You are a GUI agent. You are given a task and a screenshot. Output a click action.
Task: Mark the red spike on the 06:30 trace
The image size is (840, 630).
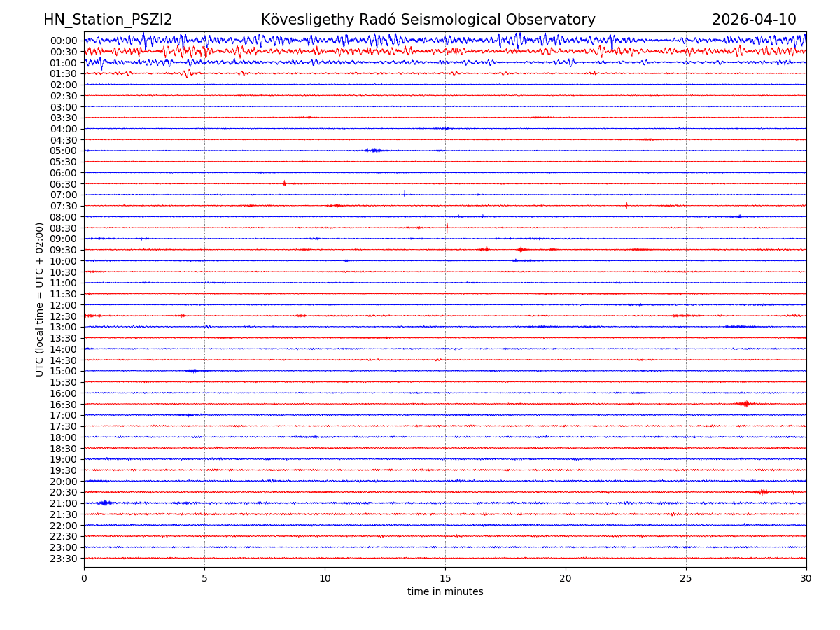(x=284, y=183)
